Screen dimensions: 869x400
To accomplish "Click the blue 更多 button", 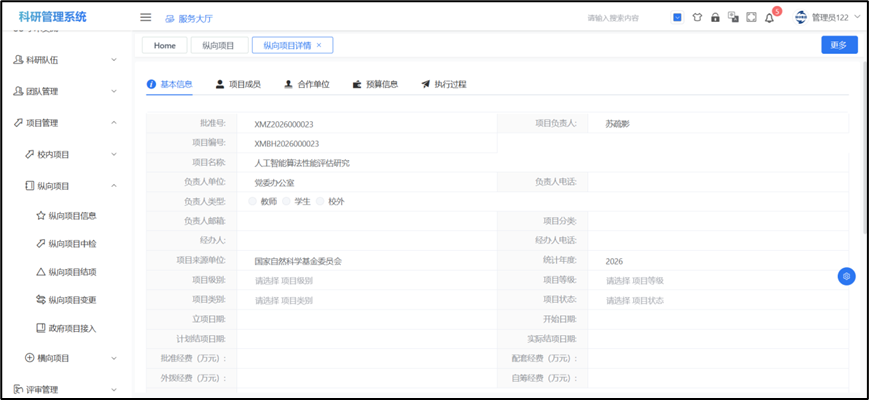I will (838, 45).
